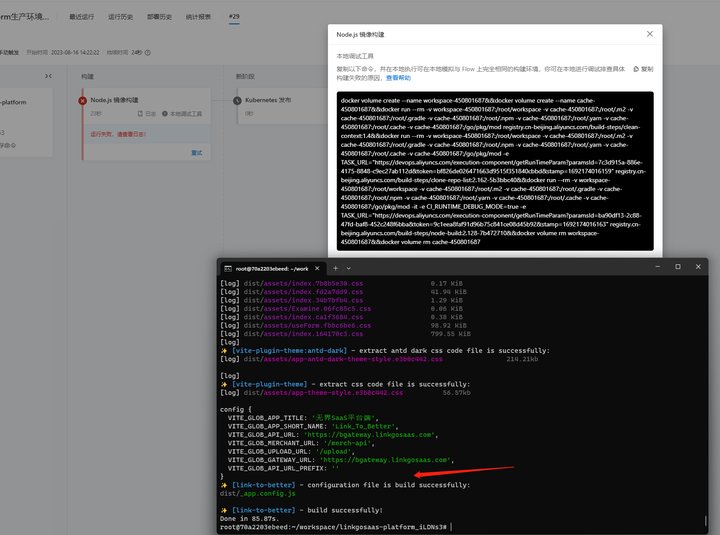Click the 复制 copy icon in the dialog
The width and height of the screenshot is (720, 535).
point(636,69)
